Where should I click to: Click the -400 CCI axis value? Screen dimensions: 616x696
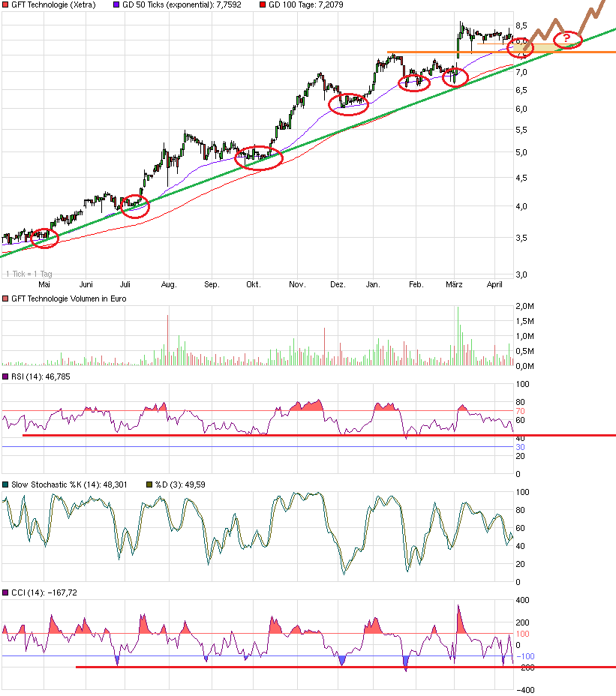point(525,690)
